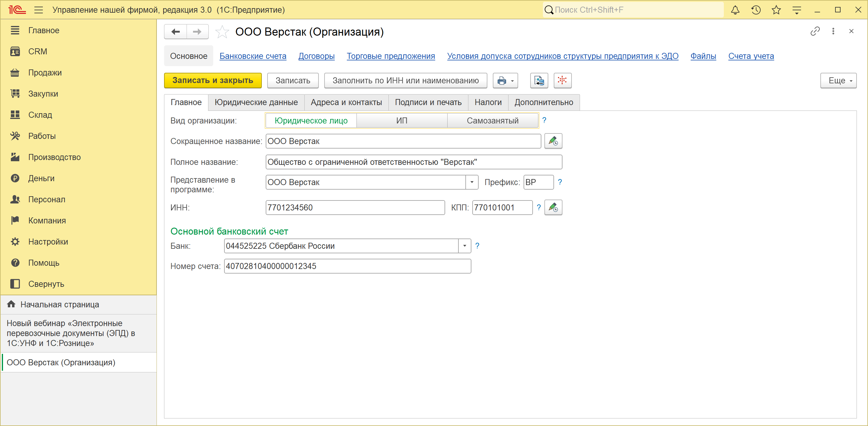Expand Представление в программе dropdown arrow

coord(472,182)
